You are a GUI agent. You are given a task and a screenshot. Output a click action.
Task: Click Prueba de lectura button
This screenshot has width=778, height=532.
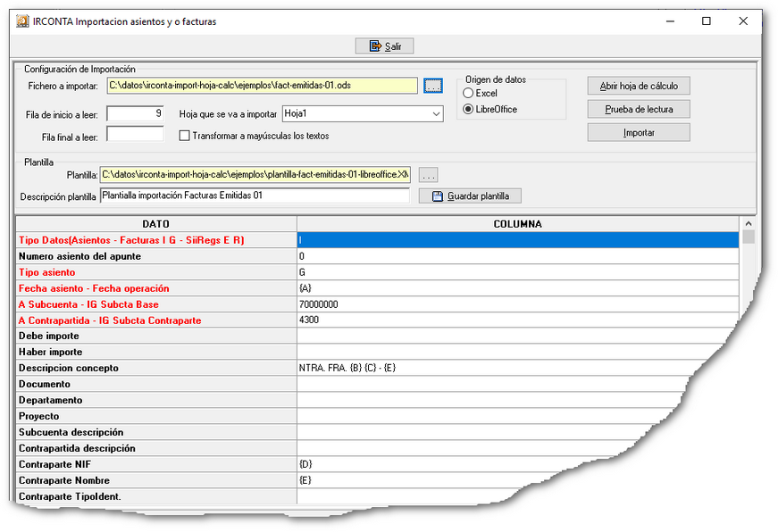coord(639,109)
